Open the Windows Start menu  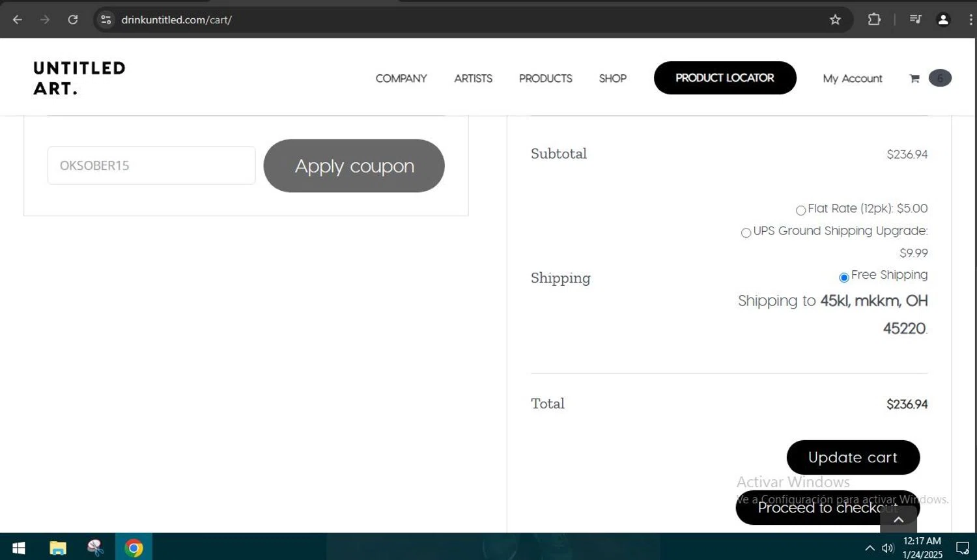(18, 548)
